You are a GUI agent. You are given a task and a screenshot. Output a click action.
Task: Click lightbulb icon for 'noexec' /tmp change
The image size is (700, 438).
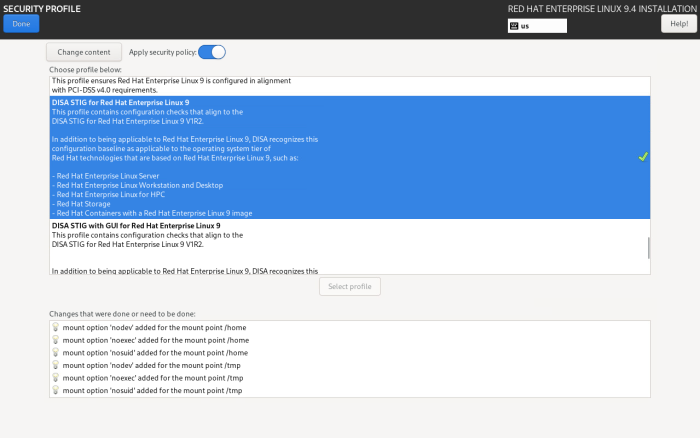click(x=55, y=377)
